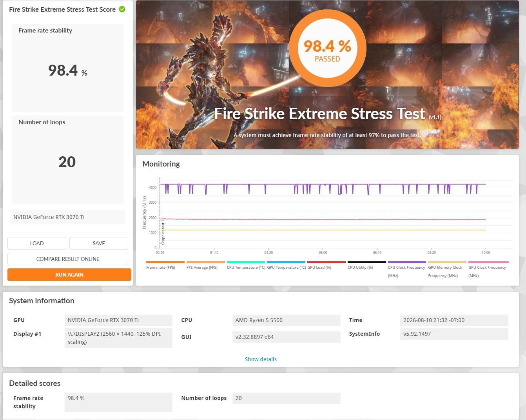Toggle GPU Memory Clock Frequency legend series
Screen dimensions: 526x420
point(447,270)
